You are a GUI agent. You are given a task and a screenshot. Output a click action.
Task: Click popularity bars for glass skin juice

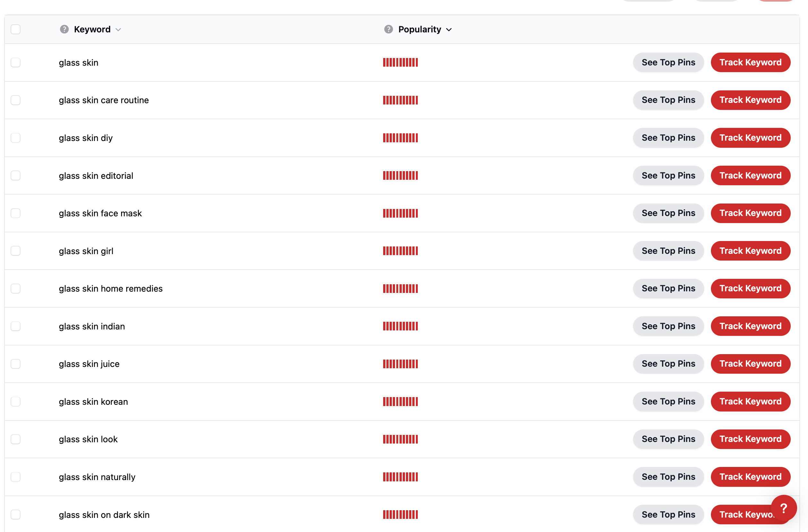(x=400, y=364)
